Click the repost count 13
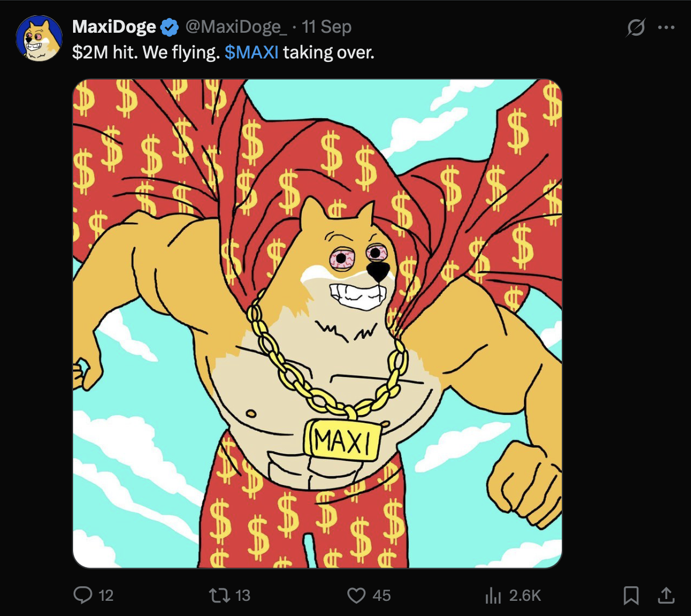 pos(243,596)
